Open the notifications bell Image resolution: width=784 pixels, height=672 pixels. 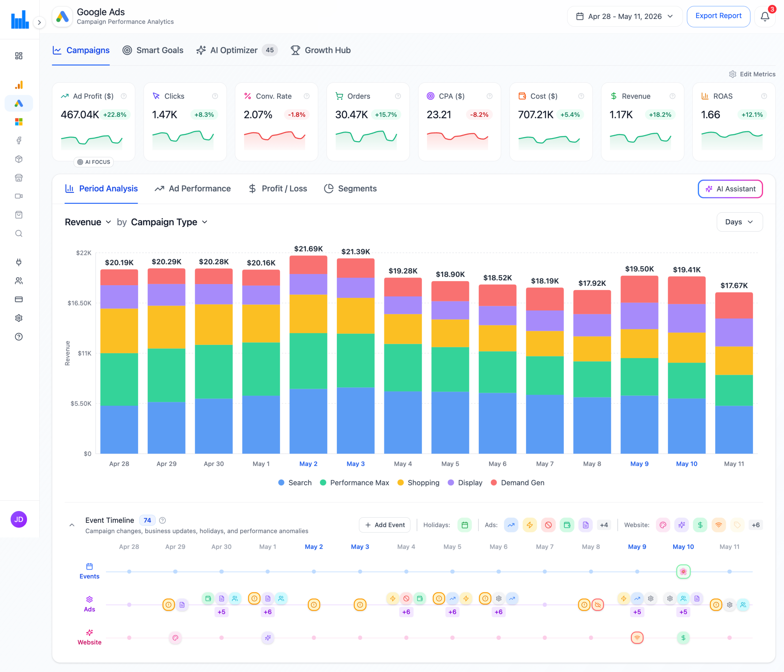[x=764, y=17]
